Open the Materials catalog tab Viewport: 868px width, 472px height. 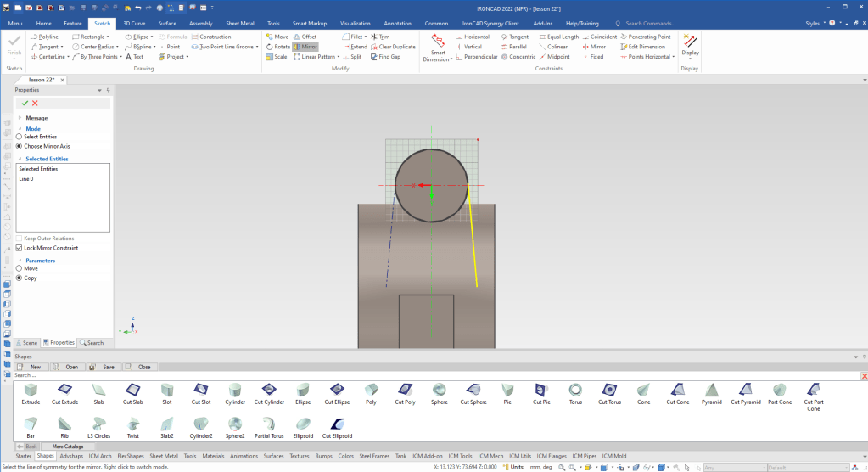(212, 456)
